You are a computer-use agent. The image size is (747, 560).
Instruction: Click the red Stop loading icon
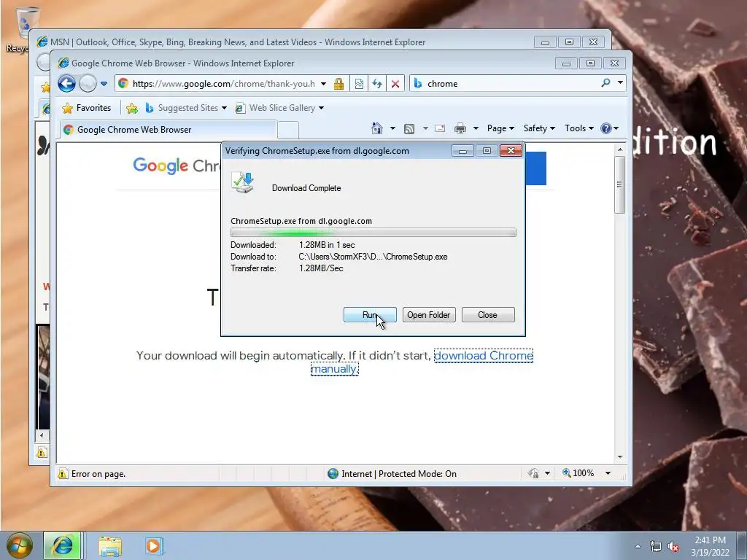(395, 84)
